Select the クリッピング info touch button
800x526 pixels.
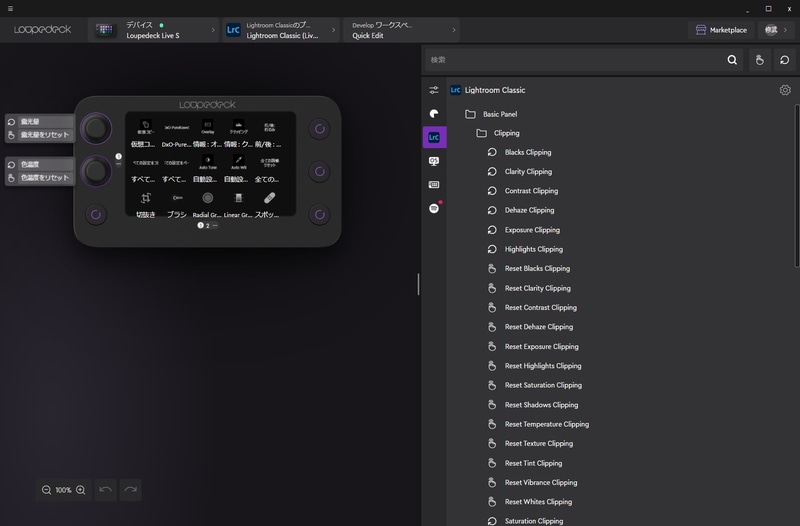point(238,134)
